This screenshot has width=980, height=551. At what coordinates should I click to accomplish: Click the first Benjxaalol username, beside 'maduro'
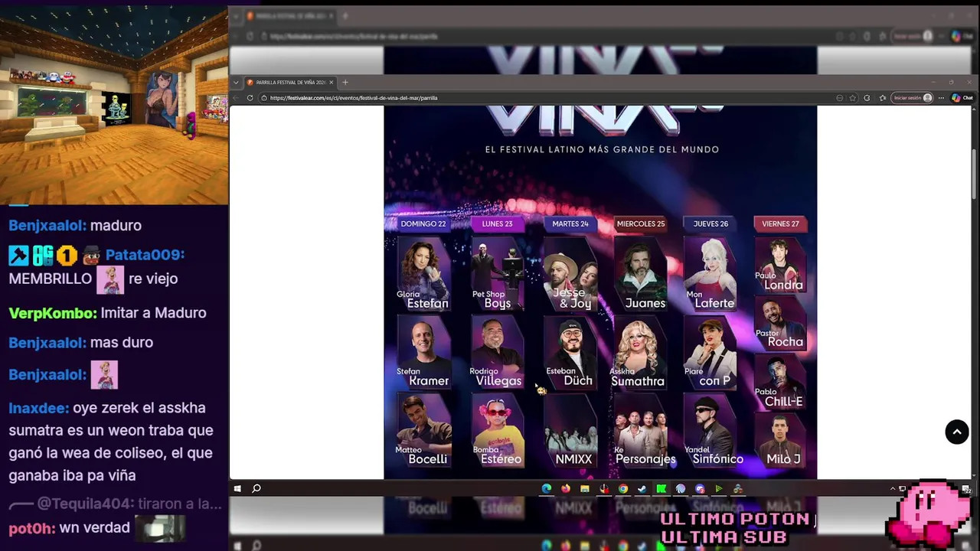(x=47, y=226)
